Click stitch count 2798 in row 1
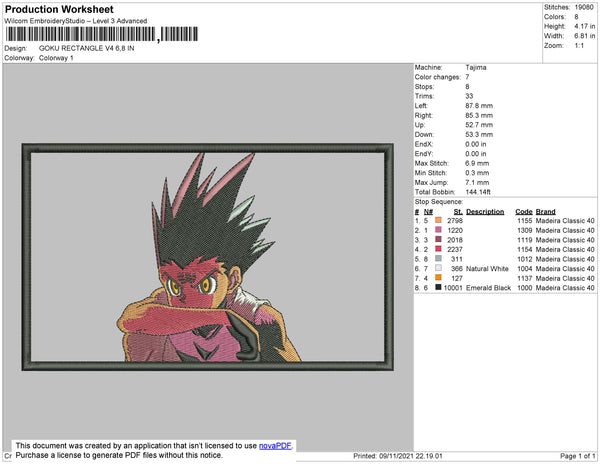The height and width of the screenshot is (464, 600). [455, 221]
